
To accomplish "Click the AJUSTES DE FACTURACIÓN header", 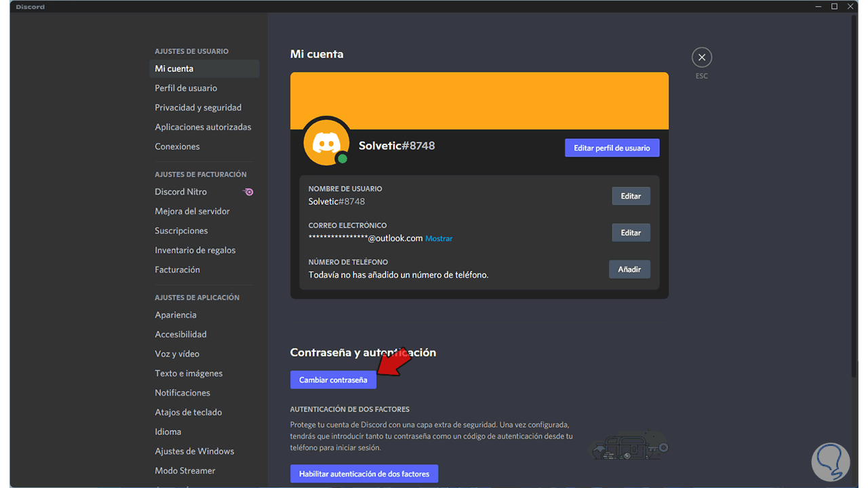I will tap(201, 174).
